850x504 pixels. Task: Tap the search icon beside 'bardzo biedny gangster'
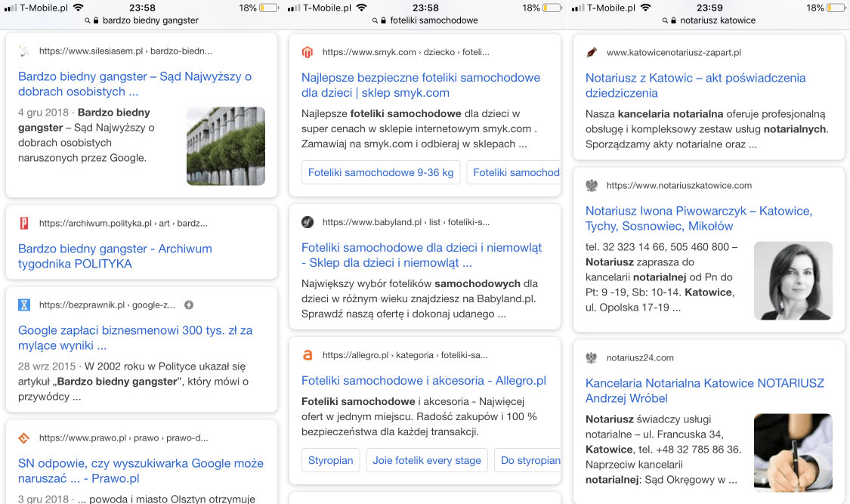(88, 20)
